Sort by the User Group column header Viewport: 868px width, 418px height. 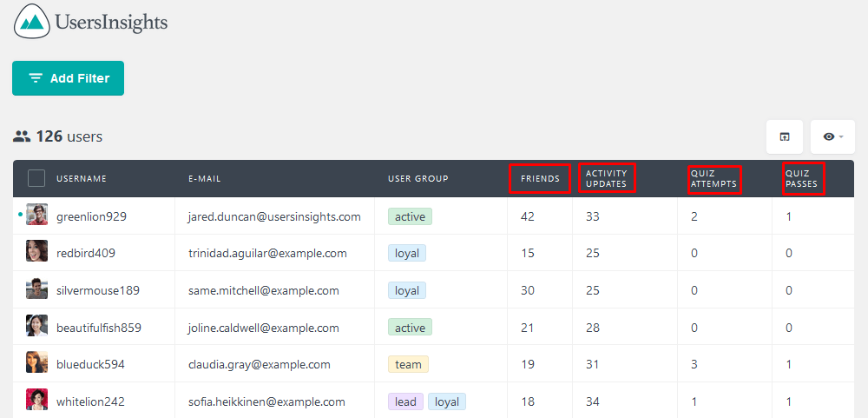tap(418, 178)
